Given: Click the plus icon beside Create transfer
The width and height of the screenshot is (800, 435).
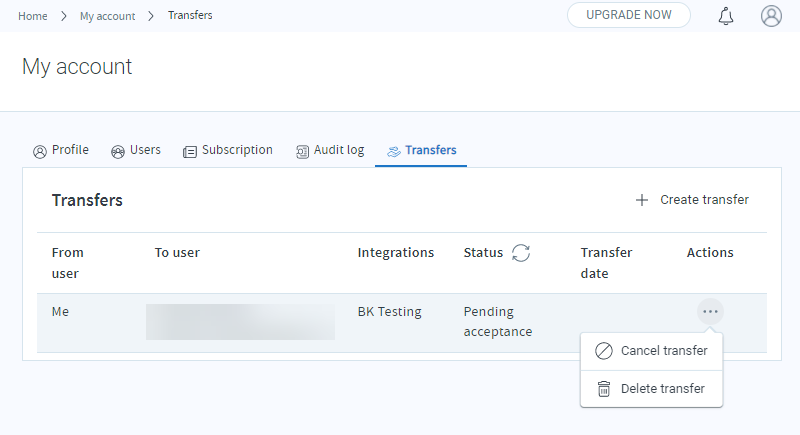Looking at the screenshot, I should pos(642,200).
